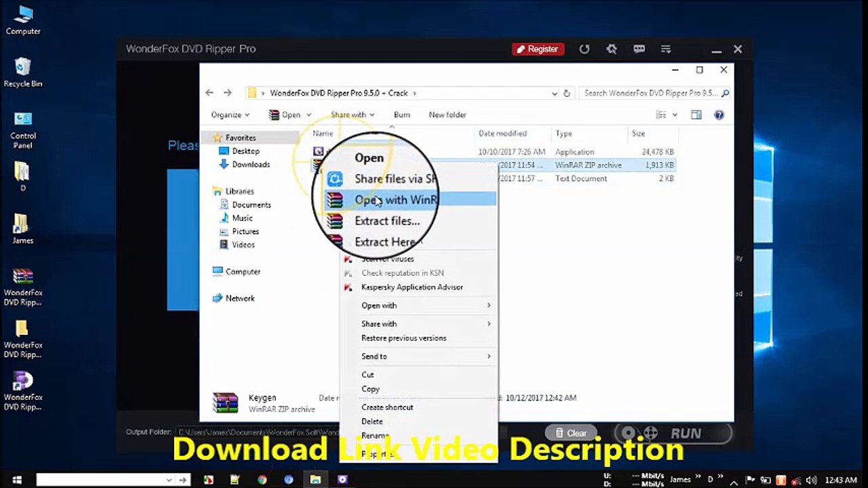Click the update refresh icon in WonderFox title bar
Image resolution: width=868 pixels, height=488 pixels.
click(x=584, y=49)
